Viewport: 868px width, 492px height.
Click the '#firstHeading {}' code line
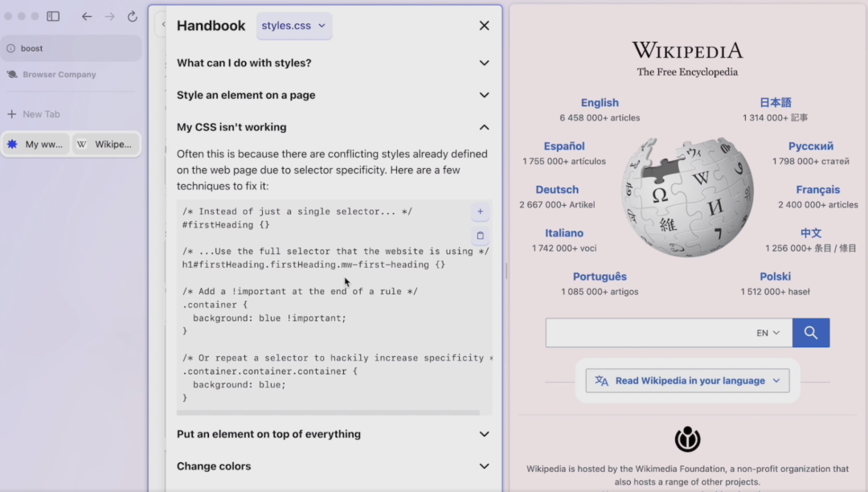pos(226,224)
